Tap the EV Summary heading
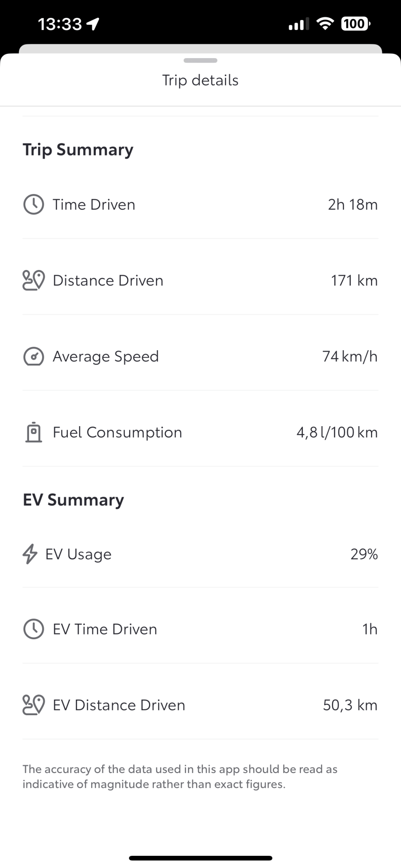The height and width of the screenshot is (868, 401). tap(73, 500)
